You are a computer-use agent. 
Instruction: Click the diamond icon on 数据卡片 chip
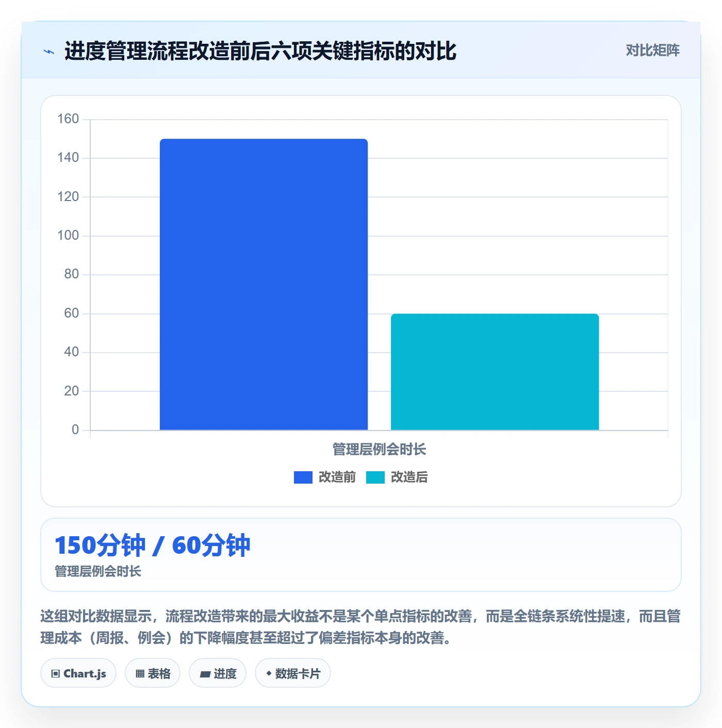269,673
